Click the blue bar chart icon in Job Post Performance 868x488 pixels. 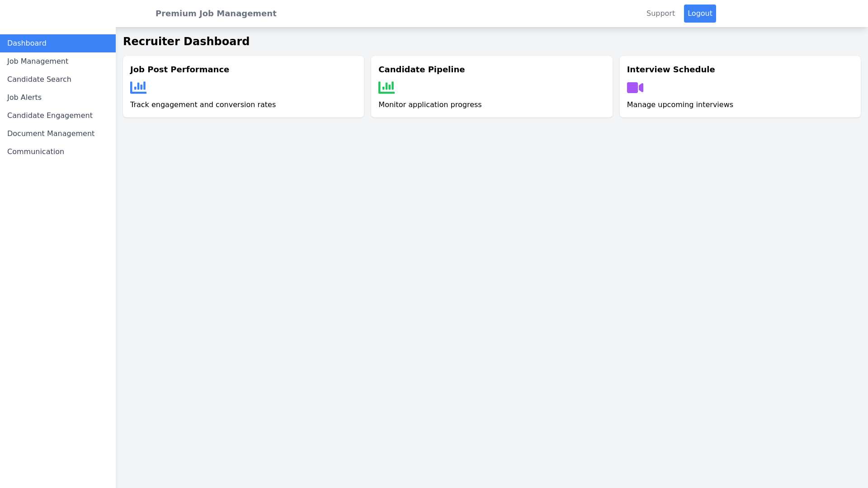pos(138,87)
